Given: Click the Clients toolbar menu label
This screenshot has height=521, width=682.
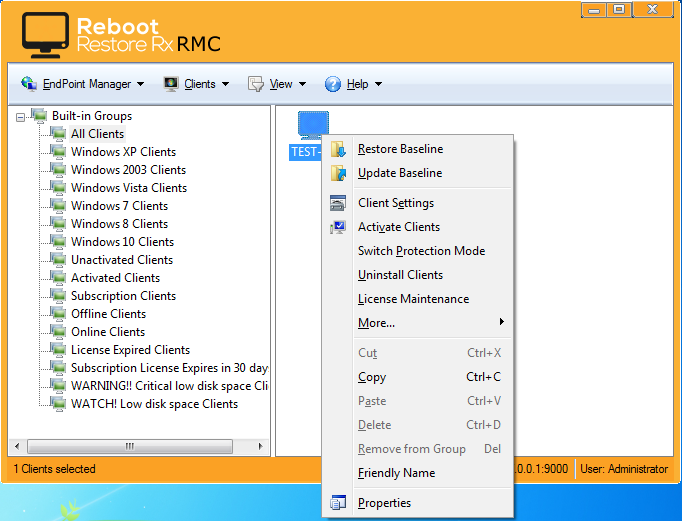Looking at the screenshot, I should point(200,84).
